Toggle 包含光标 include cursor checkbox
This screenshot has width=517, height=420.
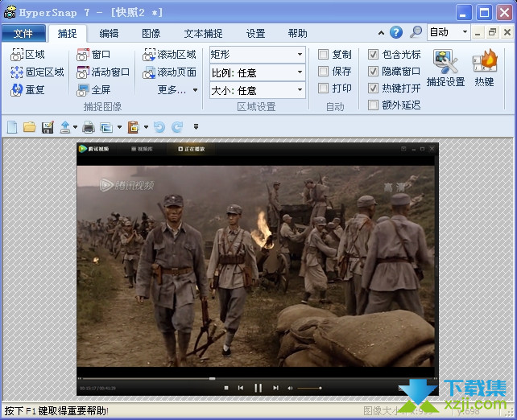click(373, 55)
